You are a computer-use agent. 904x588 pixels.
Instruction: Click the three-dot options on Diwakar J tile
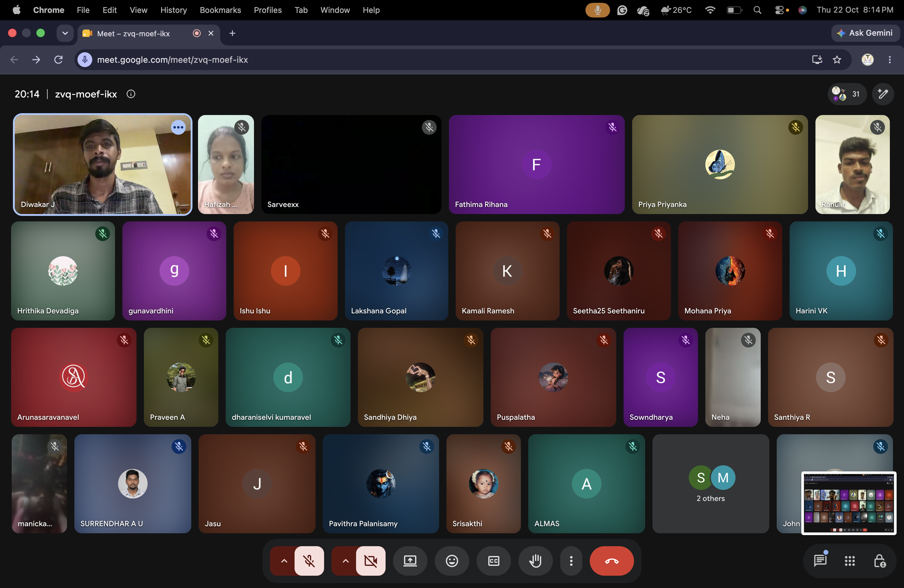178,127
